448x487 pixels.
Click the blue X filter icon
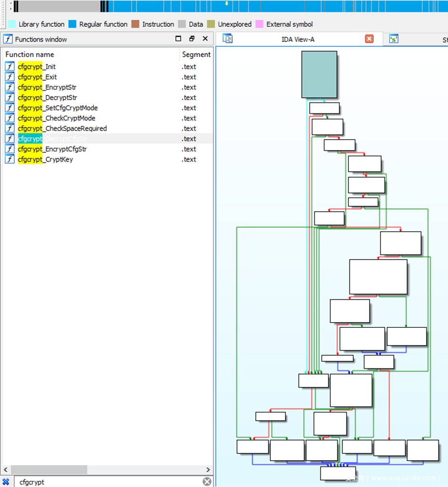(x=6, y=482)
